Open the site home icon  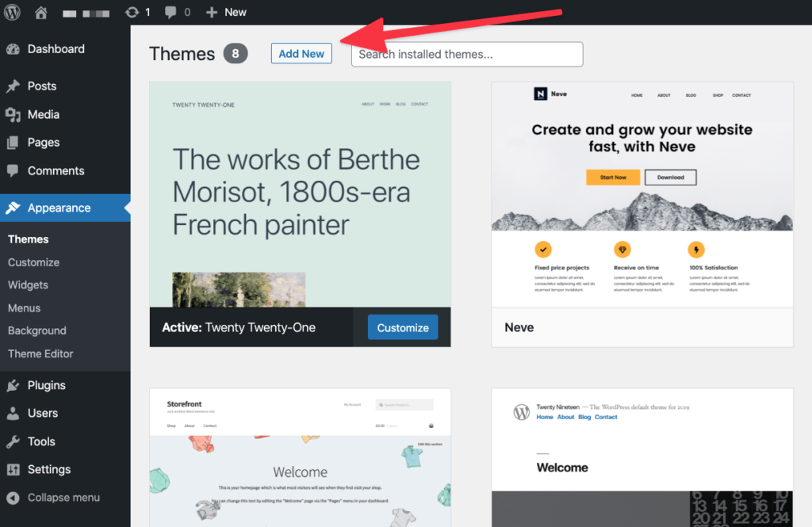coord(41,12)
